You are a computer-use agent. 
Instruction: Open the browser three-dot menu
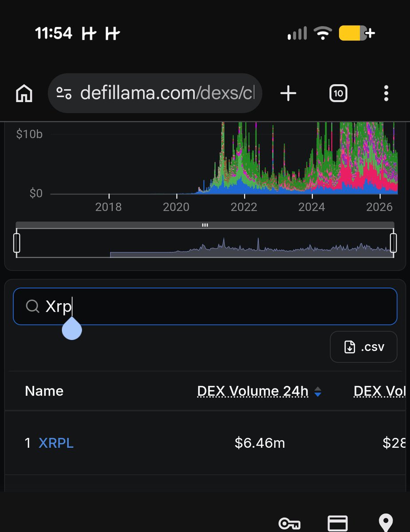pyautogui.click(x=386, y=93)
